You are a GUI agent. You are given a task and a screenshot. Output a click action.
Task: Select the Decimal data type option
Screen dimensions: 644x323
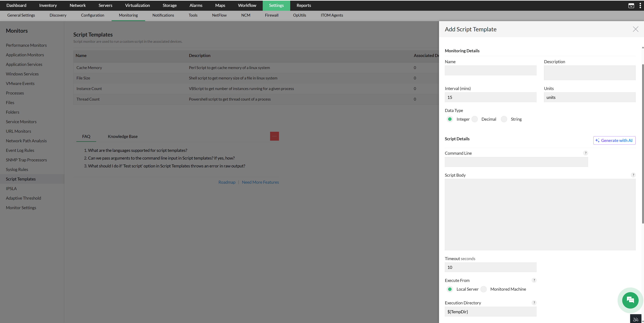[x=475, y=119]
